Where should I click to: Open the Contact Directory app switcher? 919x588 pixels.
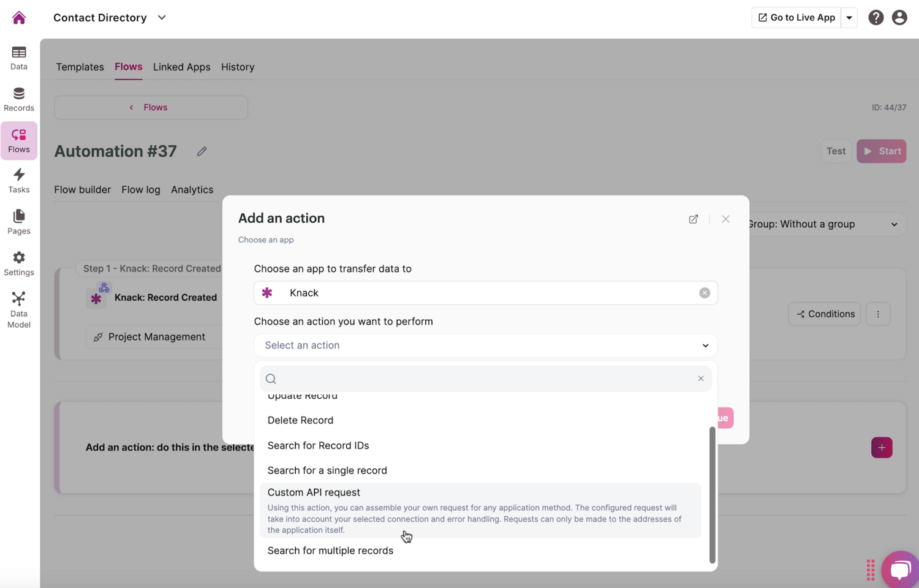(161, 17)
